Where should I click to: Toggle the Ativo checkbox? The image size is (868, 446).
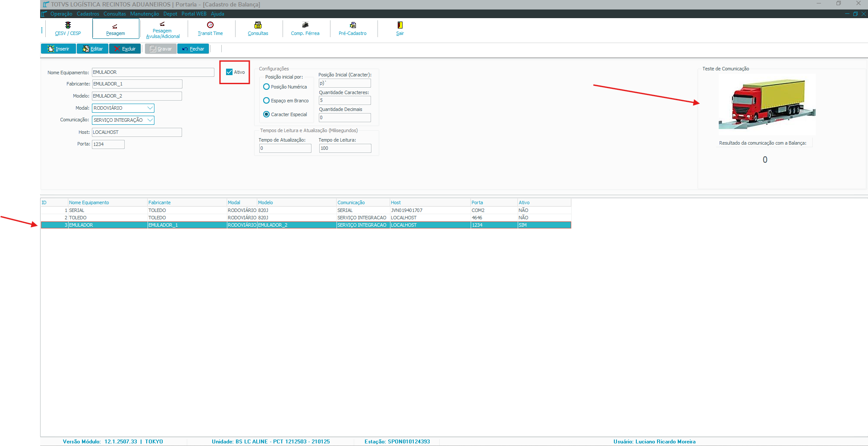[230, 72]
